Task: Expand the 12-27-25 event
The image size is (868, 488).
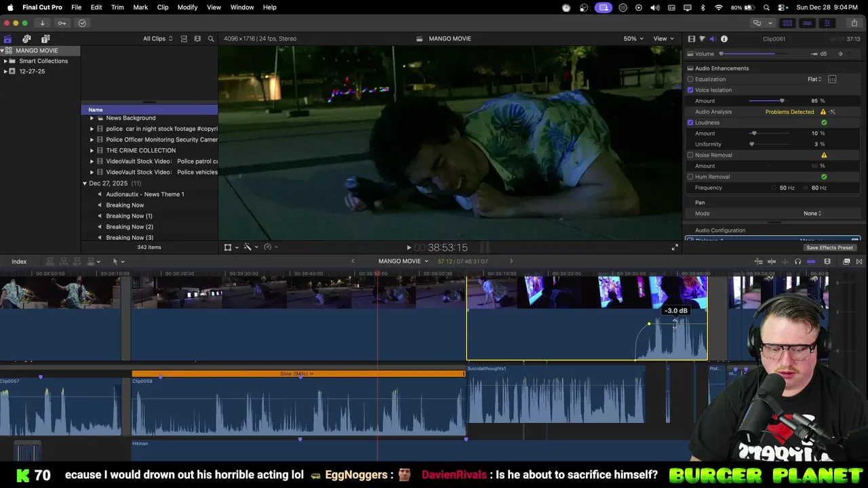Action: click(x=5, y=71)
